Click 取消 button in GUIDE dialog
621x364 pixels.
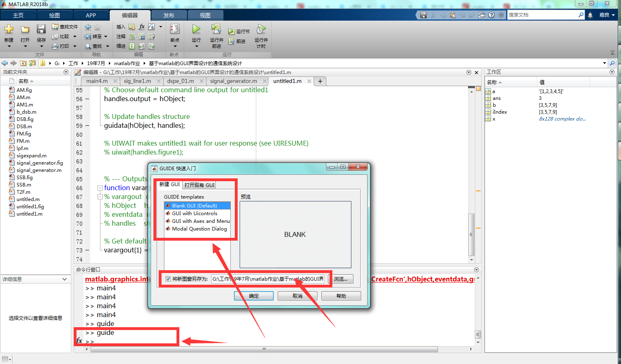click(x=298, y=296)
